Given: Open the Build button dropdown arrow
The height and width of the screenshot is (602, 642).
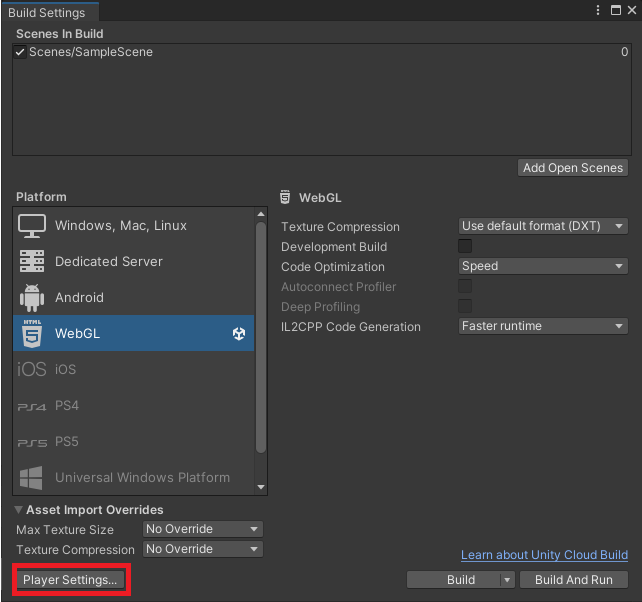Looking at the screenshot, I should [507, 580].
